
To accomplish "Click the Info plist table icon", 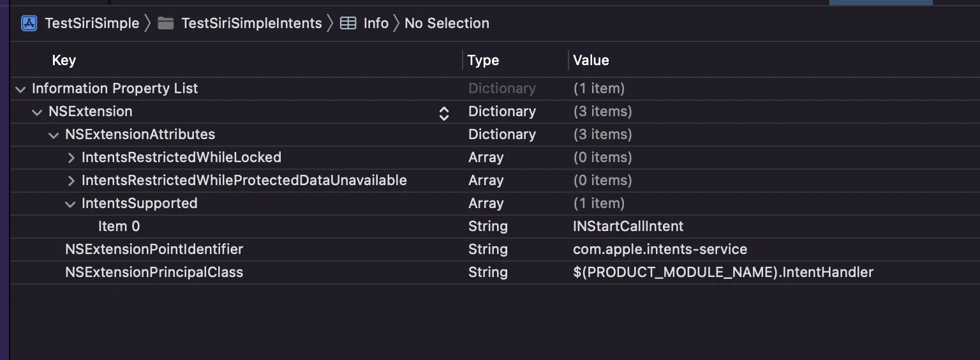I will pos(348,24).
